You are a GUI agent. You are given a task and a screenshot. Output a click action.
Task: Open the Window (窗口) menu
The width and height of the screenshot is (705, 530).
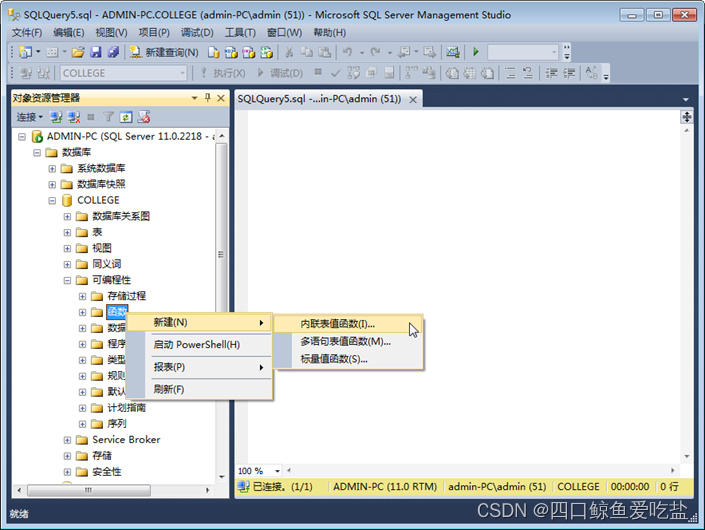(x=285, y=33)
